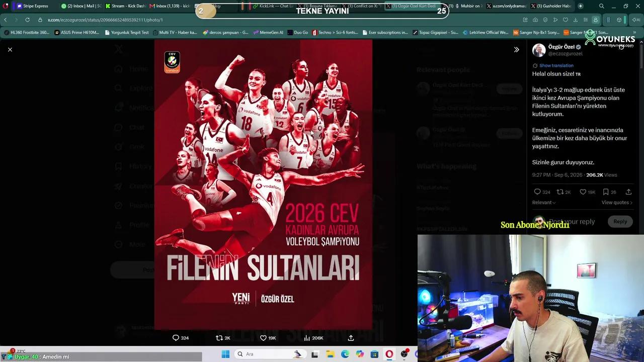The width and height of the screenshot is (644, 362).
Task: Switch to the Inbox | Mail tab
Action: point(80,6)
